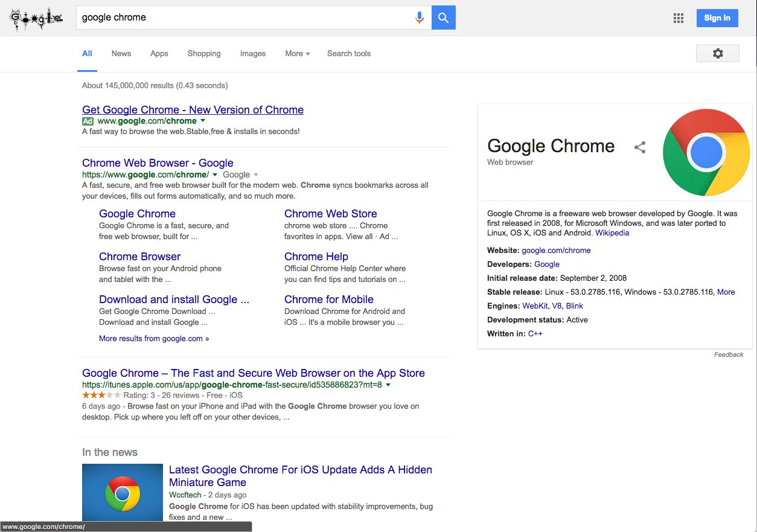Click the blue magnifier search button
757x532 pixels.
point(444,18)
